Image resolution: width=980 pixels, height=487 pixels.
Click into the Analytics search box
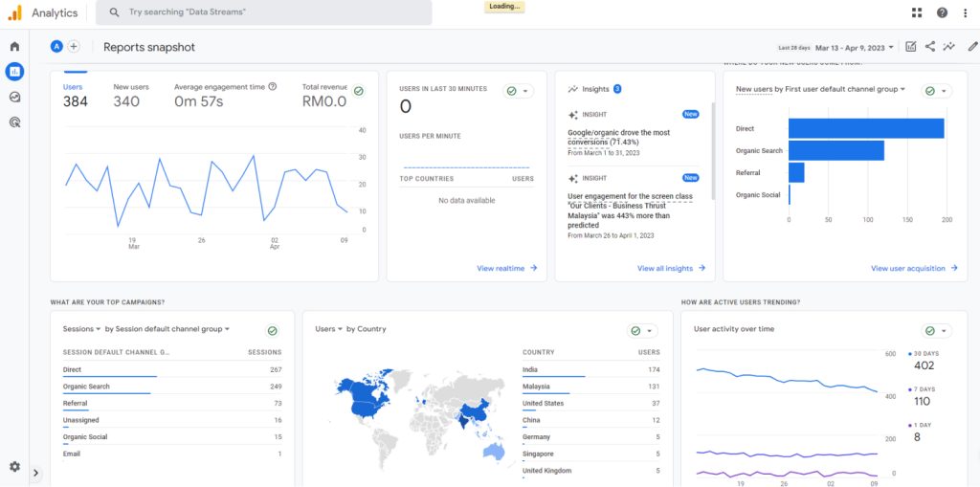pyautogui.click(x=264, y=12)
